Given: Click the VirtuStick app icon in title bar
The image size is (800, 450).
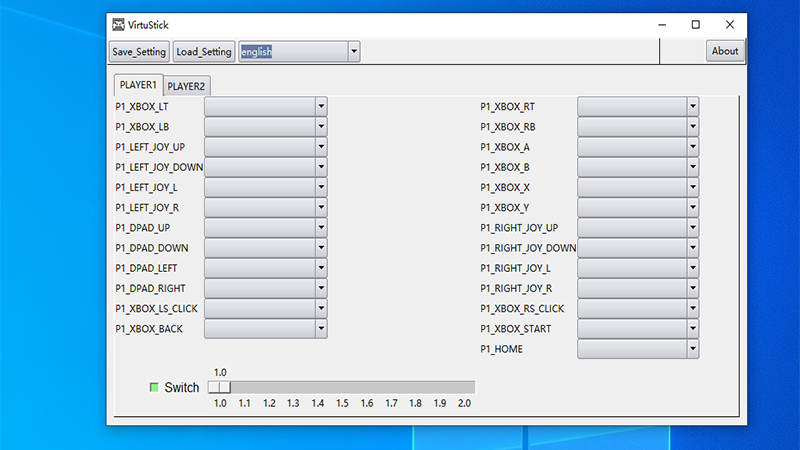Looking at the screenshot, I should click(x=119, y=24).
